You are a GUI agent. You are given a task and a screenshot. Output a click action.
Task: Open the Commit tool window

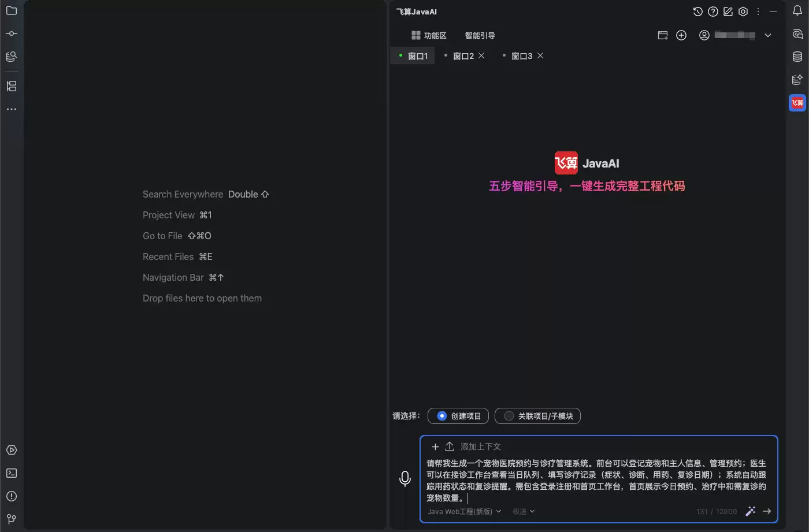coord(12,34)
